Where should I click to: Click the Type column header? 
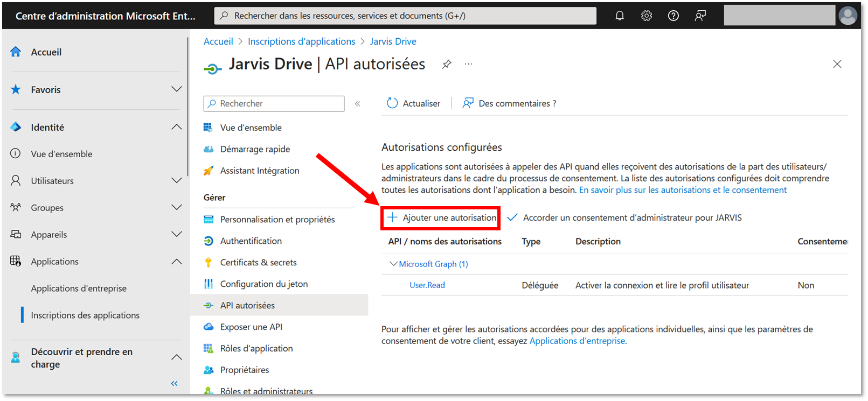[x=531, y=242]
